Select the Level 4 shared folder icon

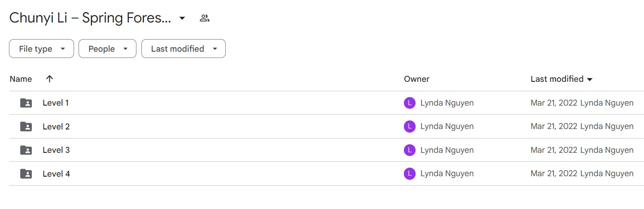click(x=26, y=173)
